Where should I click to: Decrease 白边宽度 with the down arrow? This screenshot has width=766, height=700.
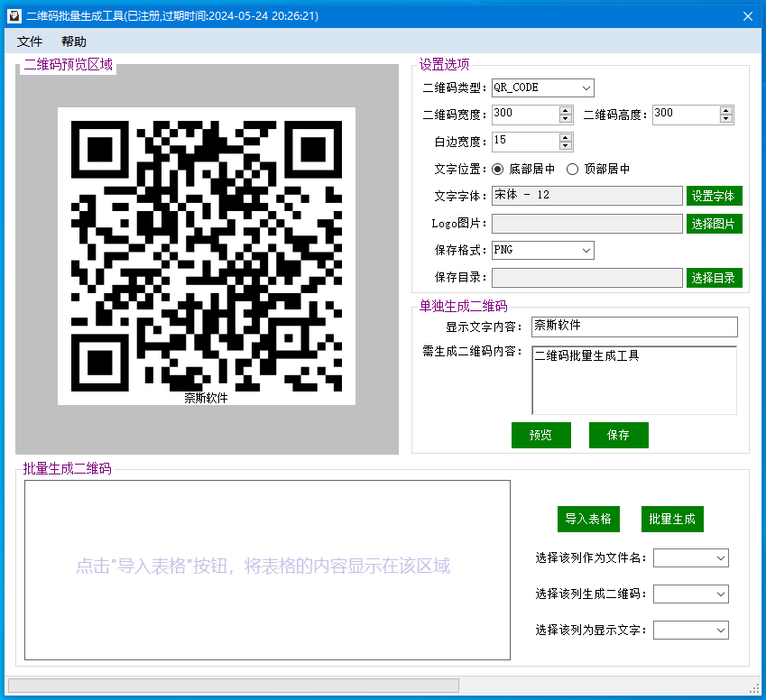point(566,146)
